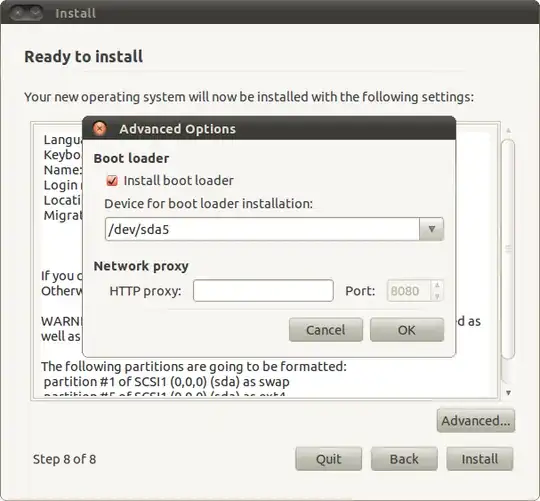Click the summary scrollbar down arrow

click(508, 393)
